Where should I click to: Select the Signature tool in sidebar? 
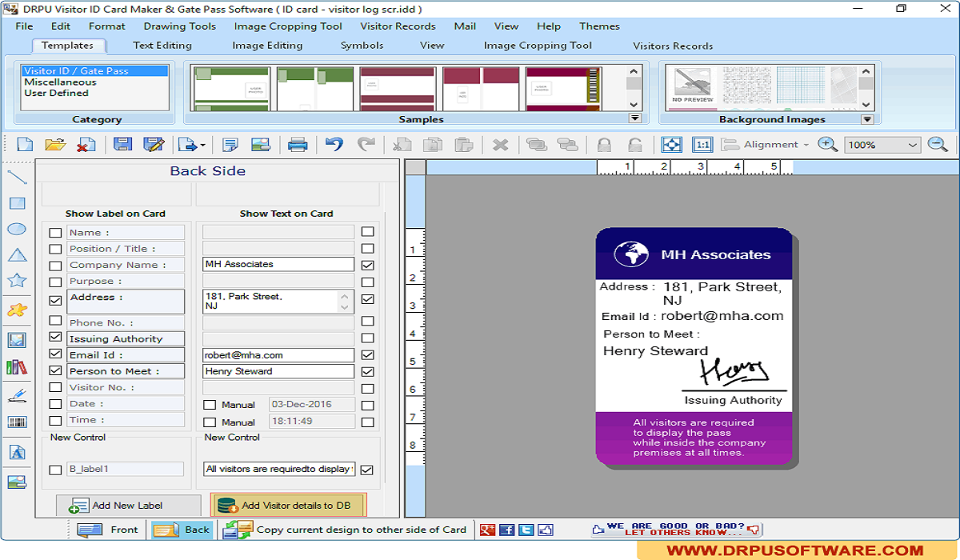17,395
